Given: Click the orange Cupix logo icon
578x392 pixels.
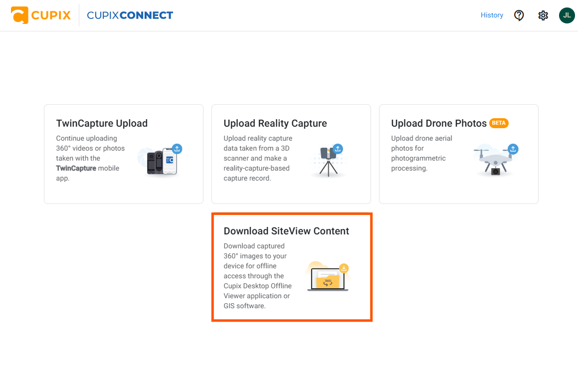Looking at the screenshot, I should click(19, 15).
